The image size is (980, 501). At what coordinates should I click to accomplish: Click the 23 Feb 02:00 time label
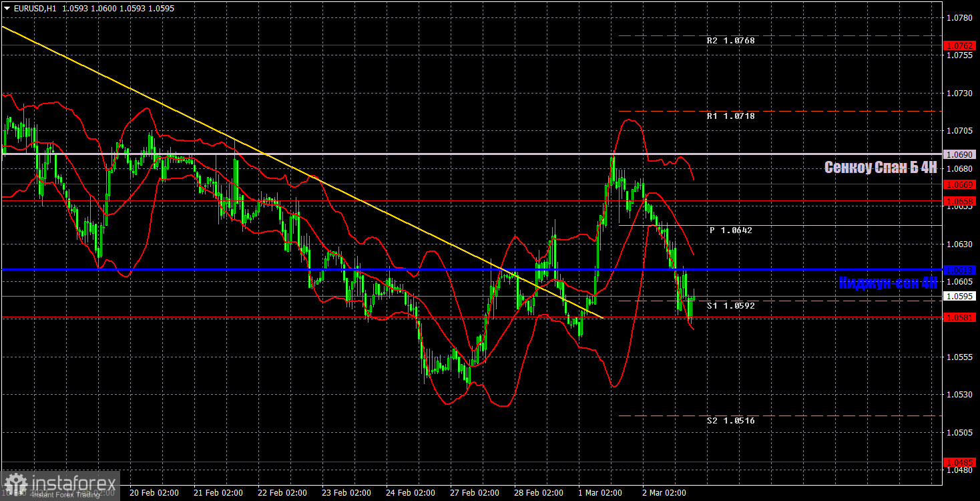(346, 493)
